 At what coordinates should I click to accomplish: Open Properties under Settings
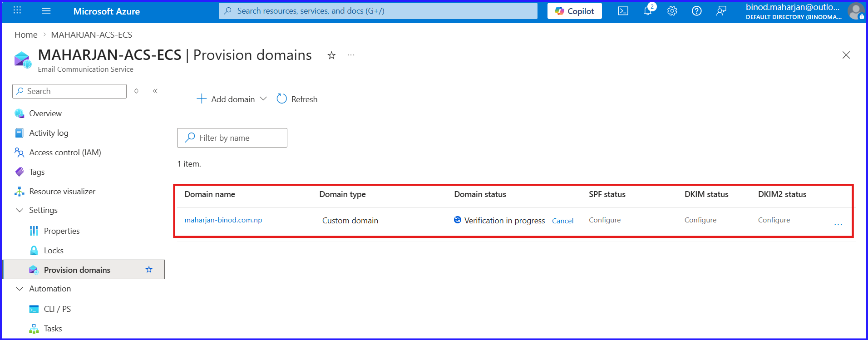(x=62, y=231)
